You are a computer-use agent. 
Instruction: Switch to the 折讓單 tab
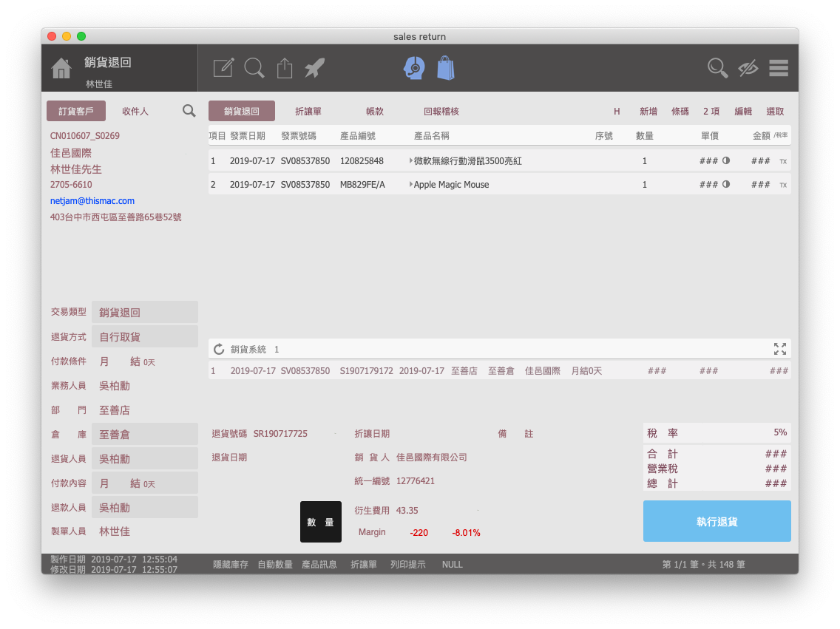[308, 111]
